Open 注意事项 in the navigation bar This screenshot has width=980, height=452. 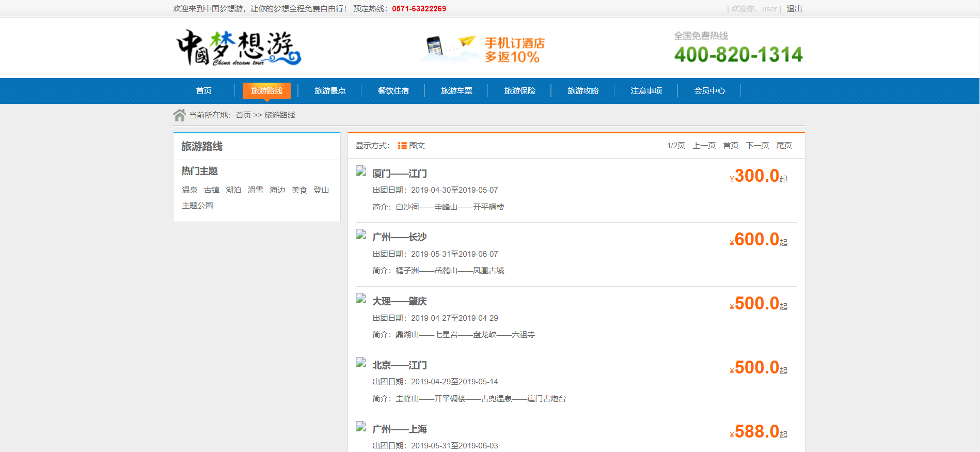[646, 91]
